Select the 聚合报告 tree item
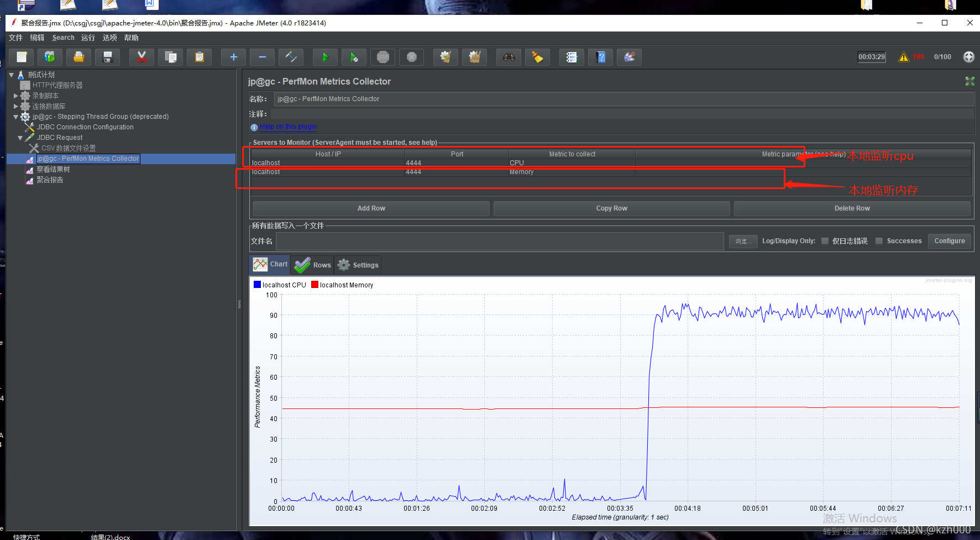 click(x=50, y=180)
